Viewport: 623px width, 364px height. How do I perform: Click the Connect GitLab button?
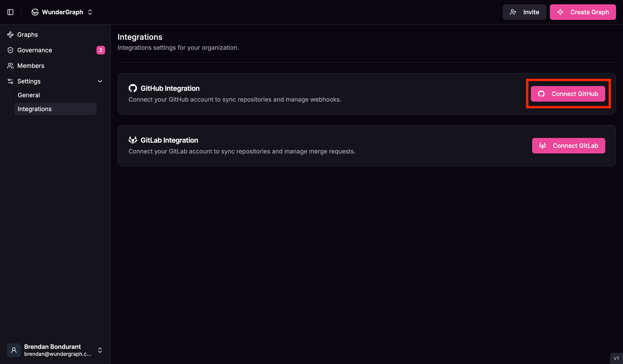(568, 145)
